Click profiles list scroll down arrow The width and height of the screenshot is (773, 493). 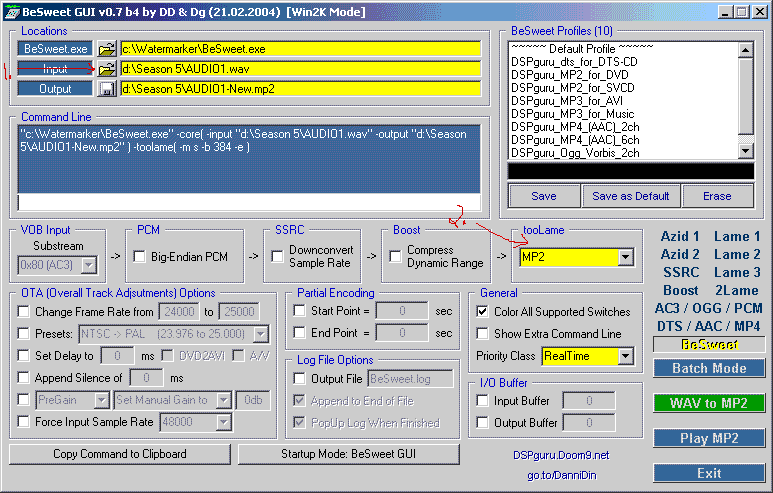tap(745, 151)
